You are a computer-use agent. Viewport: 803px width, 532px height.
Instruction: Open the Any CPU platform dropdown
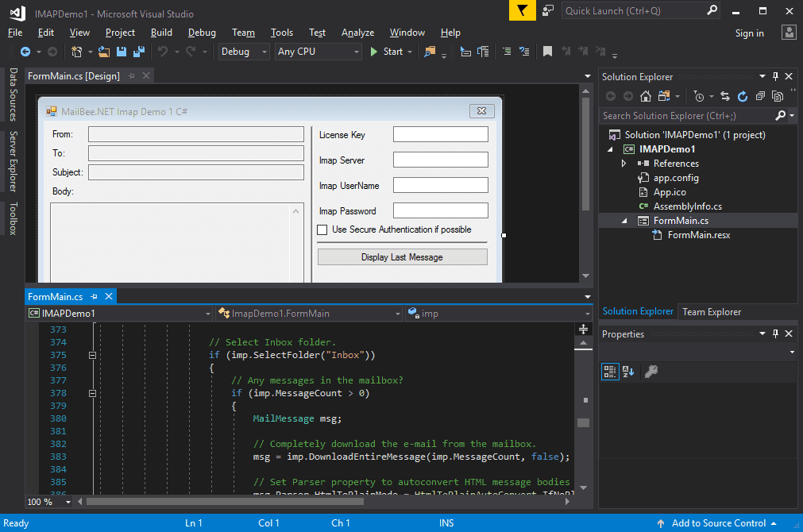coord(318,52)
